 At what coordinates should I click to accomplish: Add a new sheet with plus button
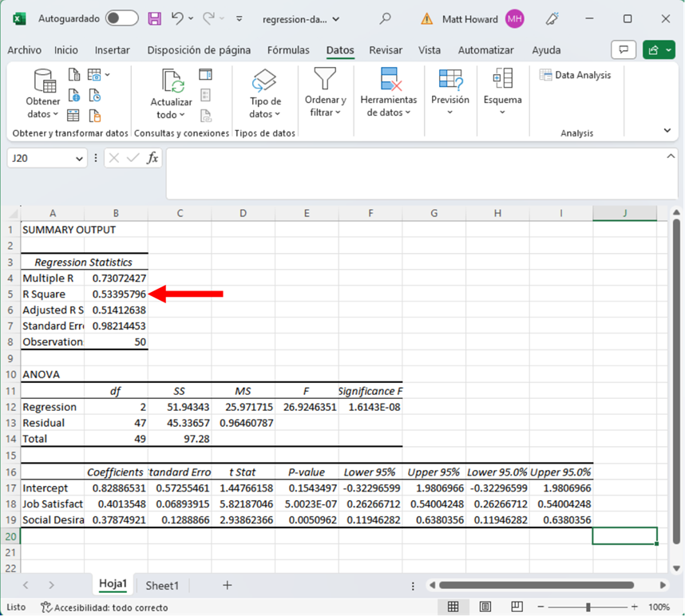[x=227, y=586]
